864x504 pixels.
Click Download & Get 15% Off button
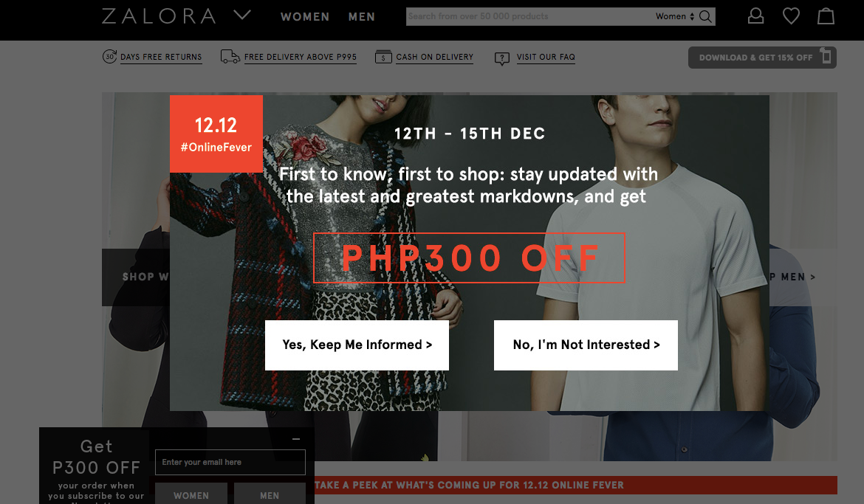762,58
